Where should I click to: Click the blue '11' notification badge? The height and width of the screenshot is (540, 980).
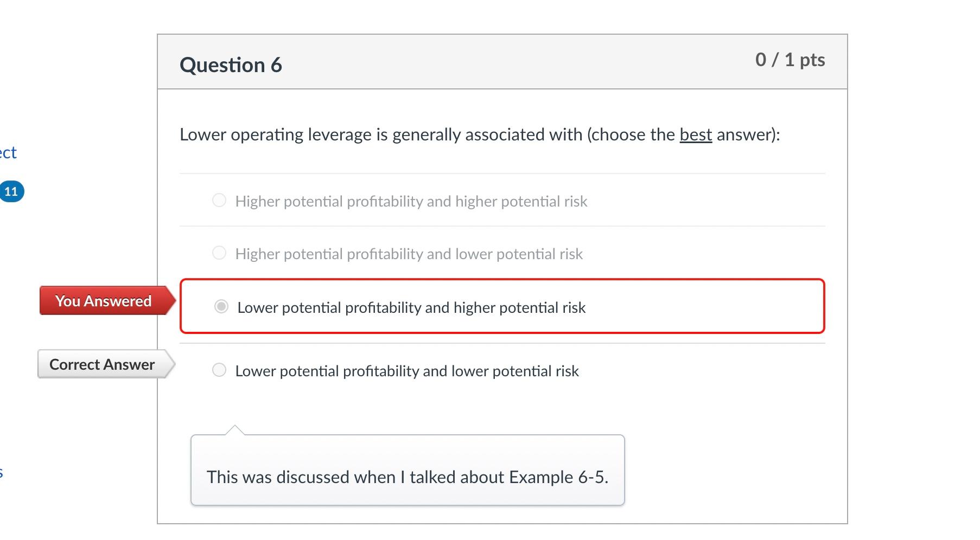click(x=11, y=191)
